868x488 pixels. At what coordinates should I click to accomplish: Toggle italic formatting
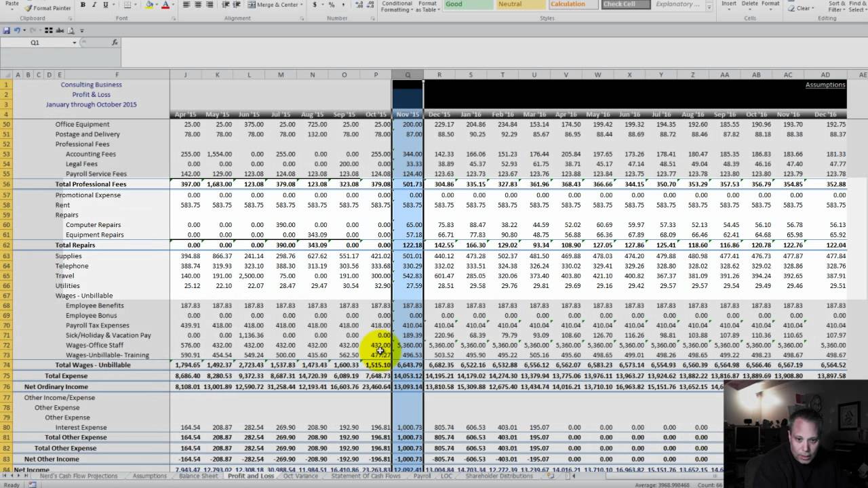pos(94,5)
